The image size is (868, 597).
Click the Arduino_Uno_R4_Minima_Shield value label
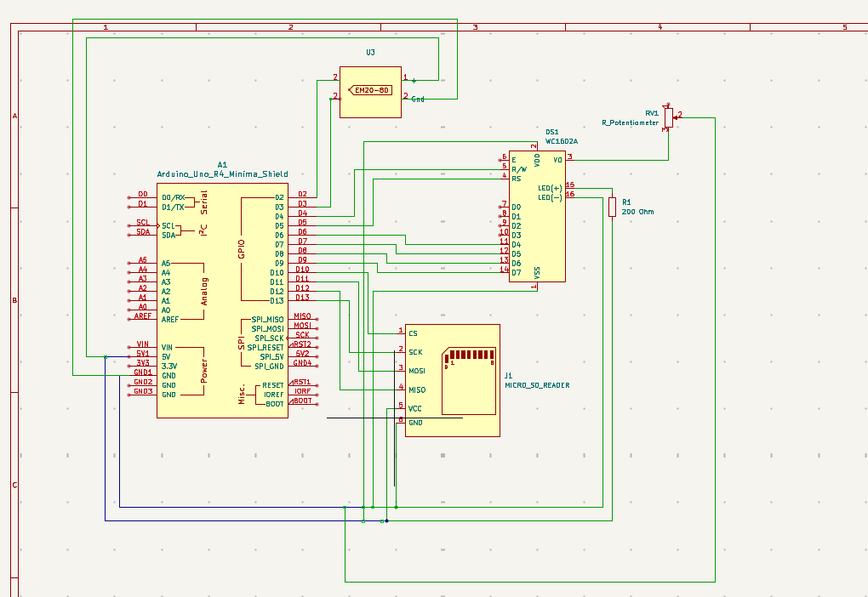coord(222,173)
